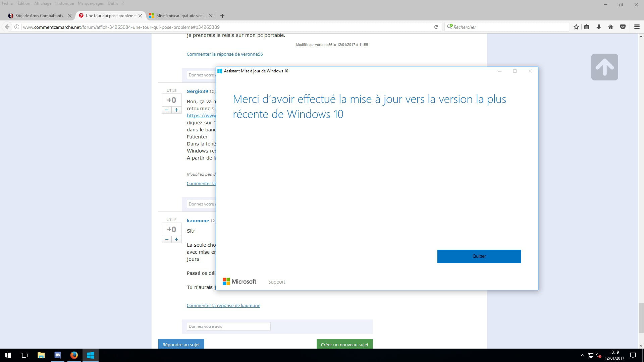Open network icon in system tray

tap(591, 355)
